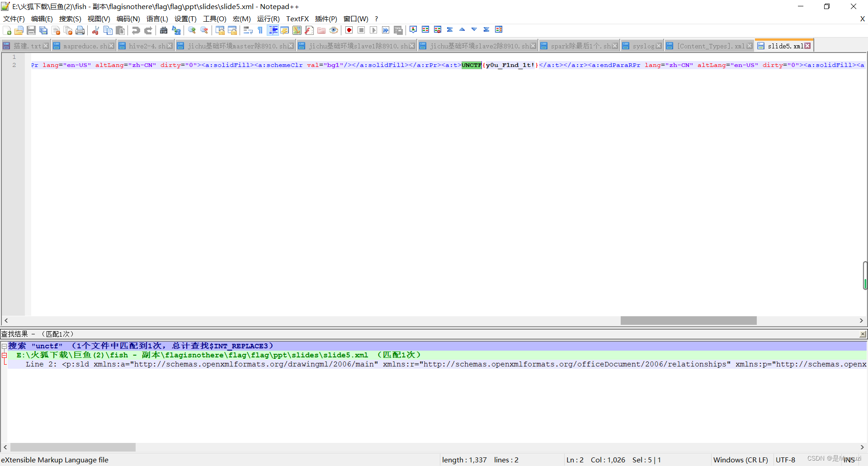Open the 编码(N) menu
The width and height of the screenshot is (868, 466).
tap(128, 19)
